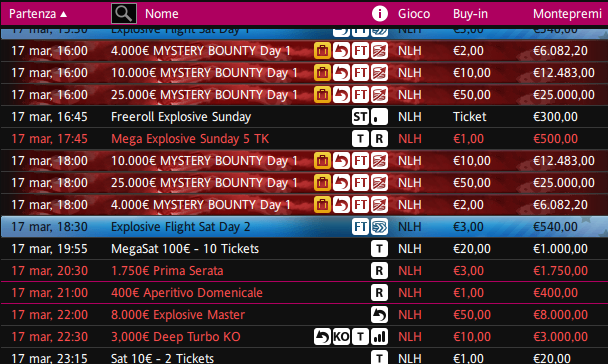Click €1.000,00 prize pool of MegaSat 100€
608x364 pixels.
(560, 248)
